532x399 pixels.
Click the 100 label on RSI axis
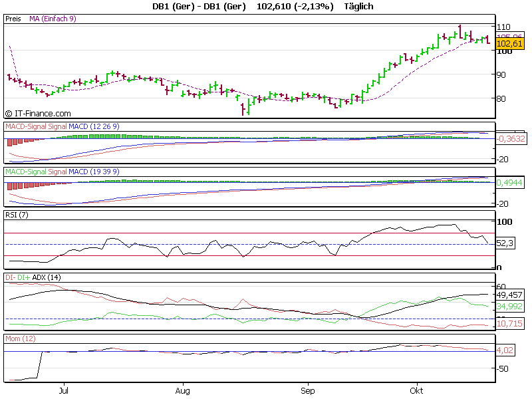tap(505, 222)
